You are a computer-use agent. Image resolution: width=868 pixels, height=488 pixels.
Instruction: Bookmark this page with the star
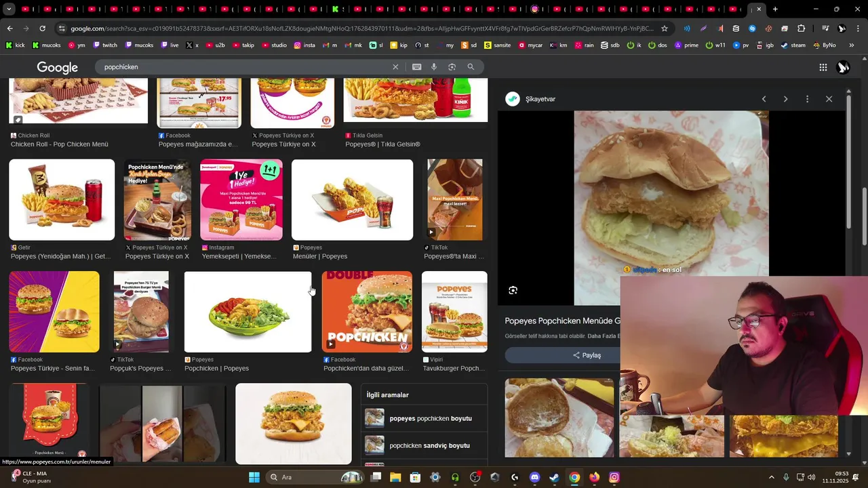pyautogui.click(x=665, y=28)
